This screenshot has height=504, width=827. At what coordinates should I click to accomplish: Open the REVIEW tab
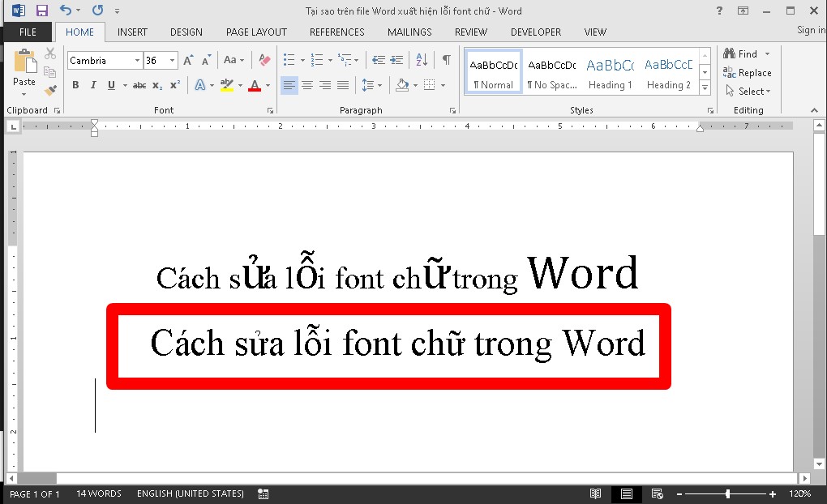coord(471,32)
